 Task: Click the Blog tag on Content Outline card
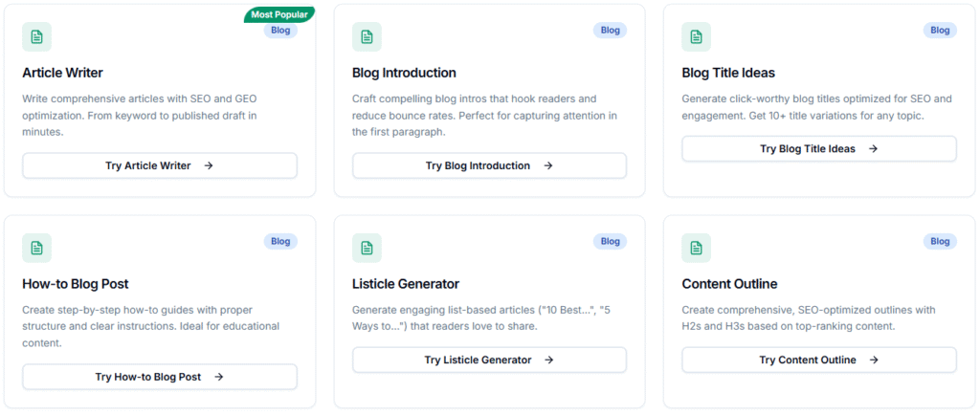click(940, 242)
